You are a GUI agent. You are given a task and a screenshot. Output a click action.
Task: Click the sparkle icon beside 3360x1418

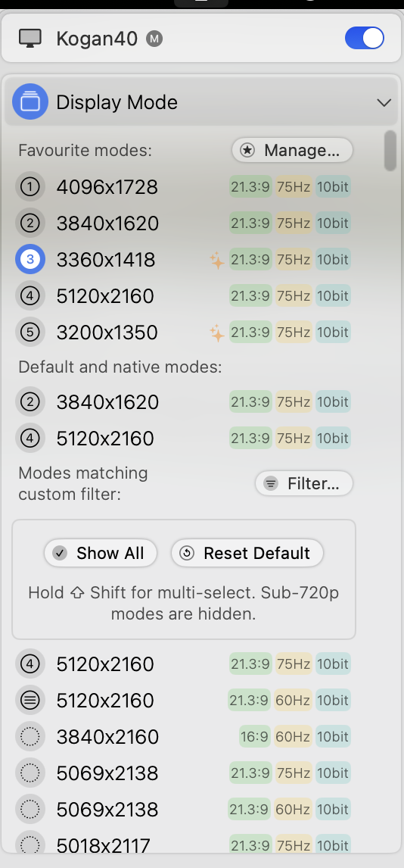pos(216,261)
